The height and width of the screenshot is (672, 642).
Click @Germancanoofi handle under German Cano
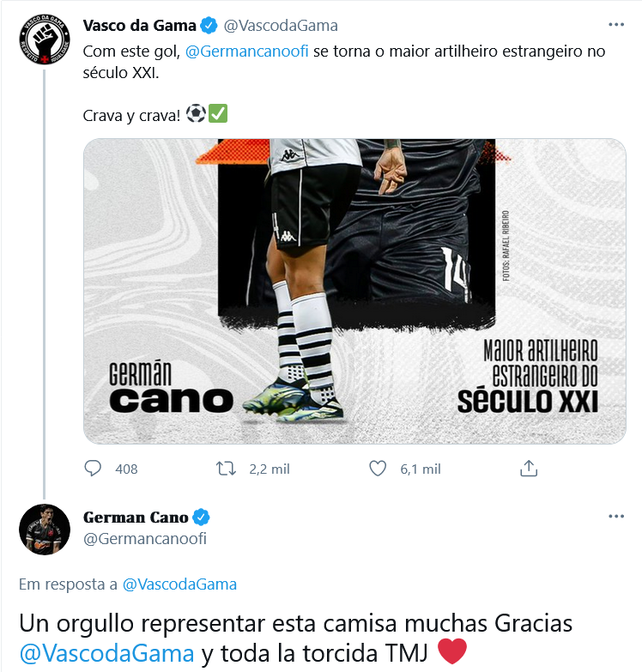[145, 539]
